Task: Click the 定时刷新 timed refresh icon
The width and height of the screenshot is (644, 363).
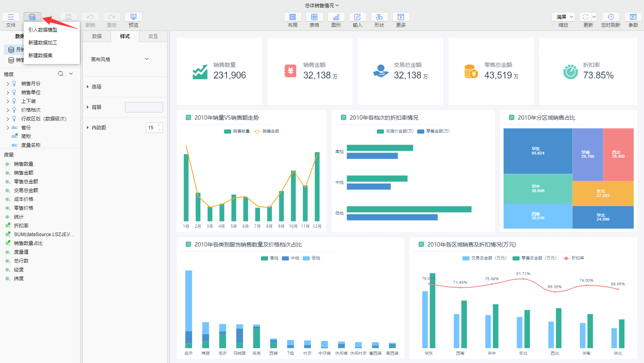Action: pos(610,17)
